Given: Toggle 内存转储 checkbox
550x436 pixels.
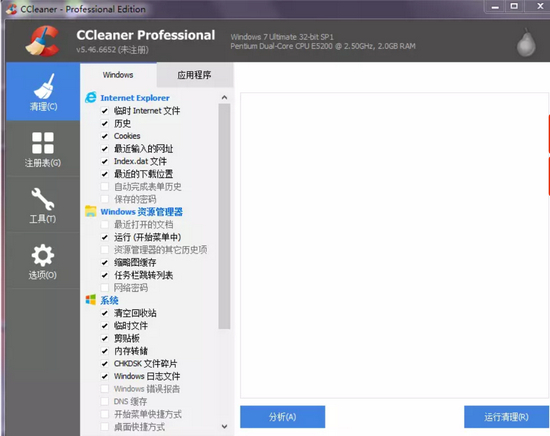Looking at the screenshot, I should pos(105,351).
